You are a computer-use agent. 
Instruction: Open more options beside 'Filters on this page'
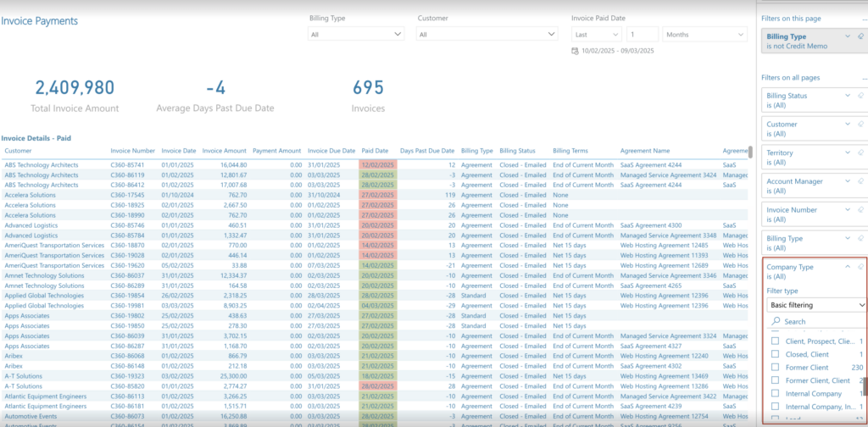(x=864, y=19)
